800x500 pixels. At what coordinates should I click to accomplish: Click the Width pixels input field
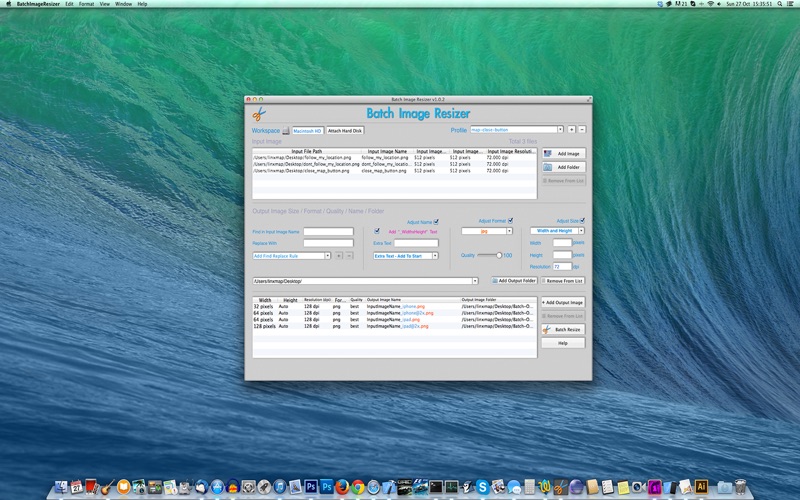tap(562, 243)
